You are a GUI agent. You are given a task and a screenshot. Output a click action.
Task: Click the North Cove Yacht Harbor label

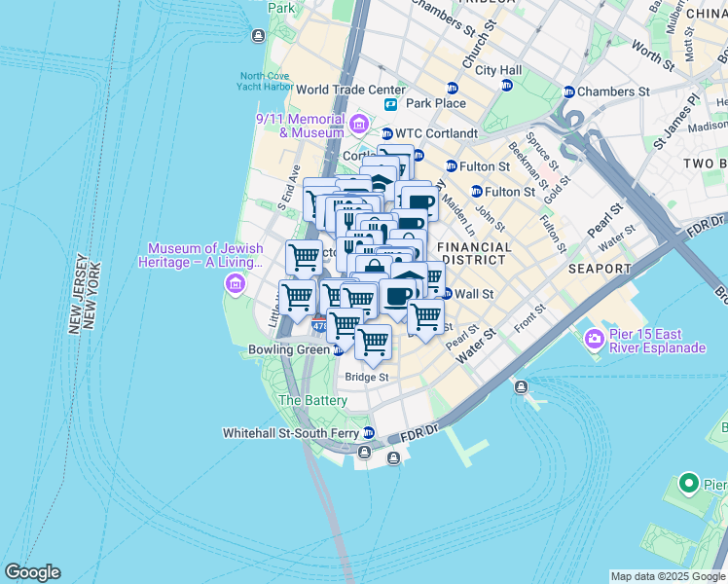tap(265, 81)
